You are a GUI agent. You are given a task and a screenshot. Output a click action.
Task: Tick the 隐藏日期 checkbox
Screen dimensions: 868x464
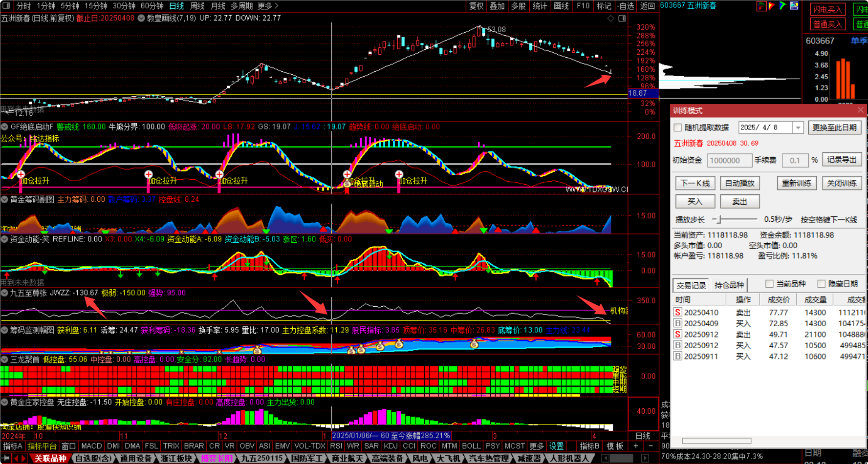coord(821,284)
